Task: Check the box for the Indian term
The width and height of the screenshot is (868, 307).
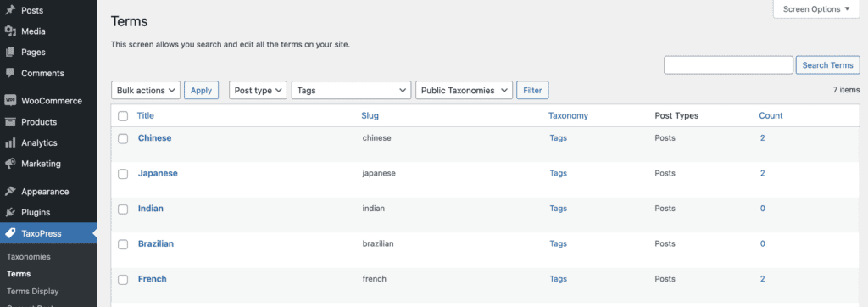Action: click(123, 209)
